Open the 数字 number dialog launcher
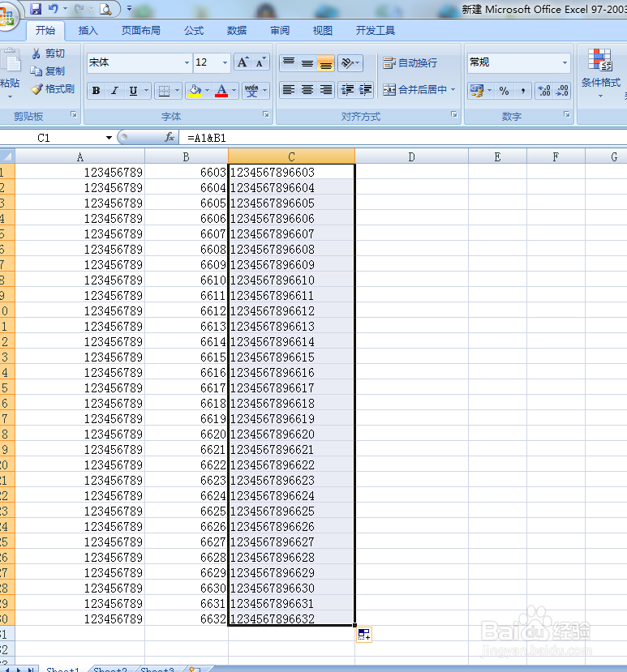This screenshot has width=627, height=672. pos(566,114)
